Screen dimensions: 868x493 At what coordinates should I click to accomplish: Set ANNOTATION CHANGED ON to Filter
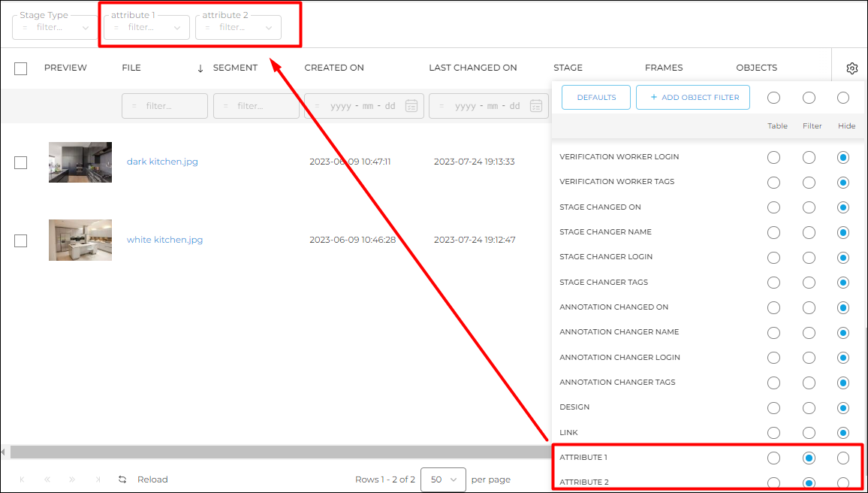pyautogui.click(x=809, y=307)
